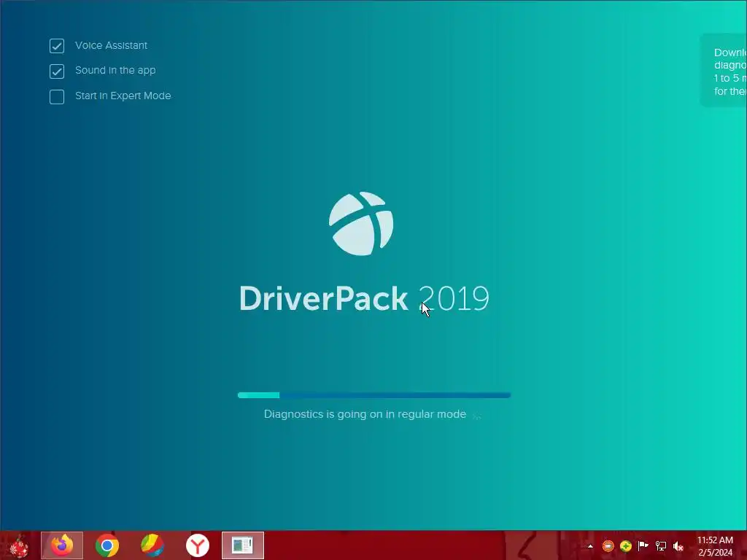Open Action Center flag icon
This screenshot has height=560, width=747.
tap(643, 545)
